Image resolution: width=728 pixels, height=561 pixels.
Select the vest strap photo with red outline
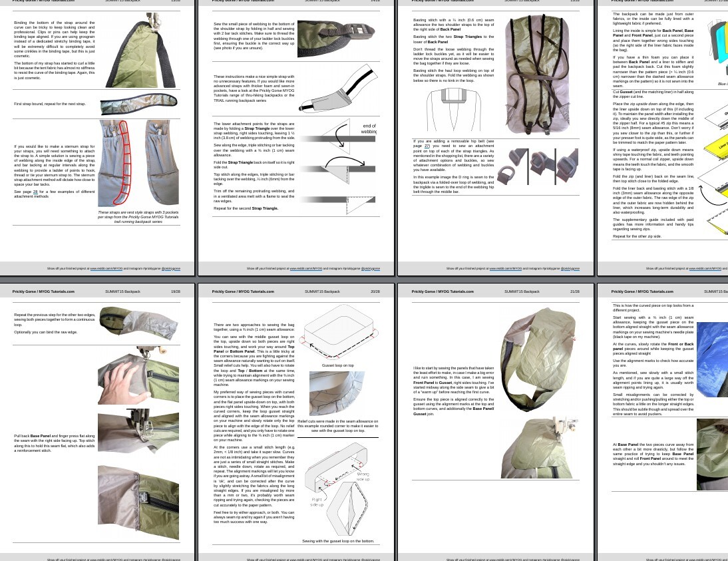pyautogui.click(x=138, y=163)
